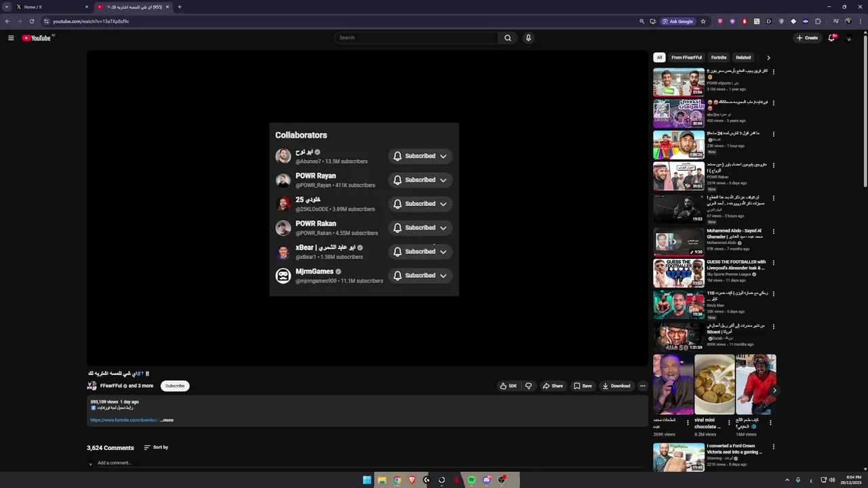Image resolution: width=868 pixels, height=488 pixels.
Task: Click the browser address bar URL
Action: pos(91,21)
